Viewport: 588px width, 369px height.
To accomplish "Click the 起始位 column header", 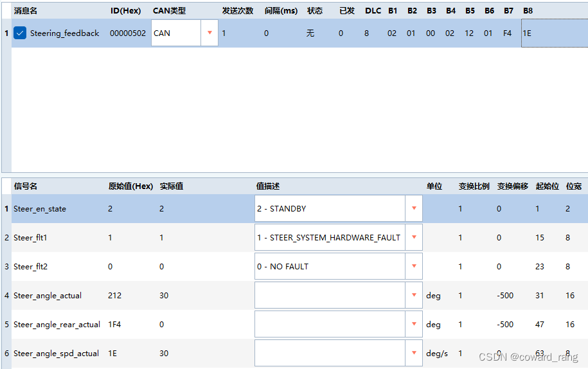I will (547, 186).
